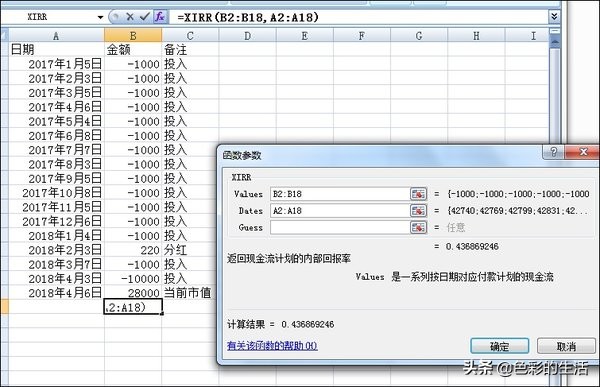This screenshot has height=387, width=600.
Task: Click into the Values input field
Action: coord(340,194)
